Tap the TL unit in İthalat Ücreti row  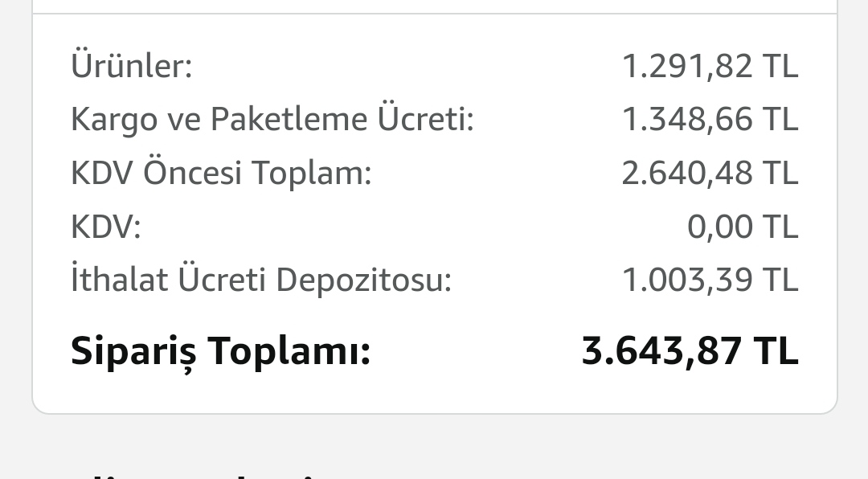[x=780, y=280]
